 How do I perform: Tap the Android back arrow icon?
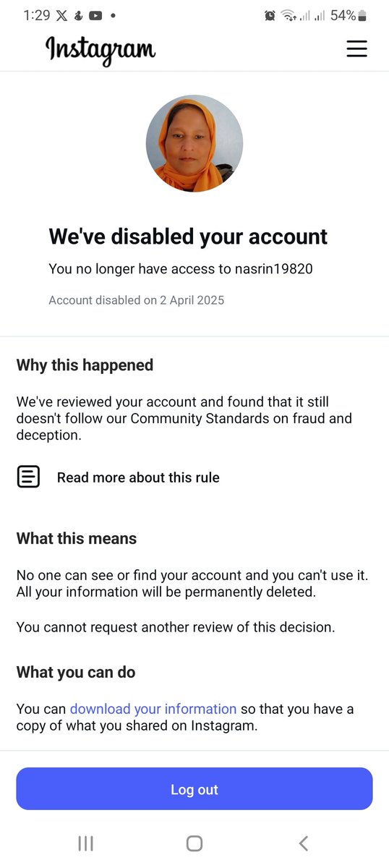coord(304,843)
